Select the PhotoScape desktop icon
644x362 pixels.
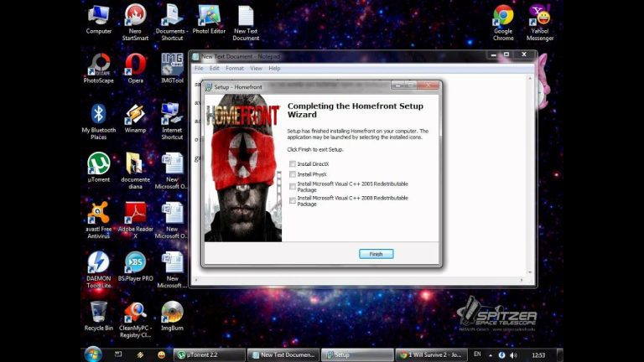[x=99, y=69]
